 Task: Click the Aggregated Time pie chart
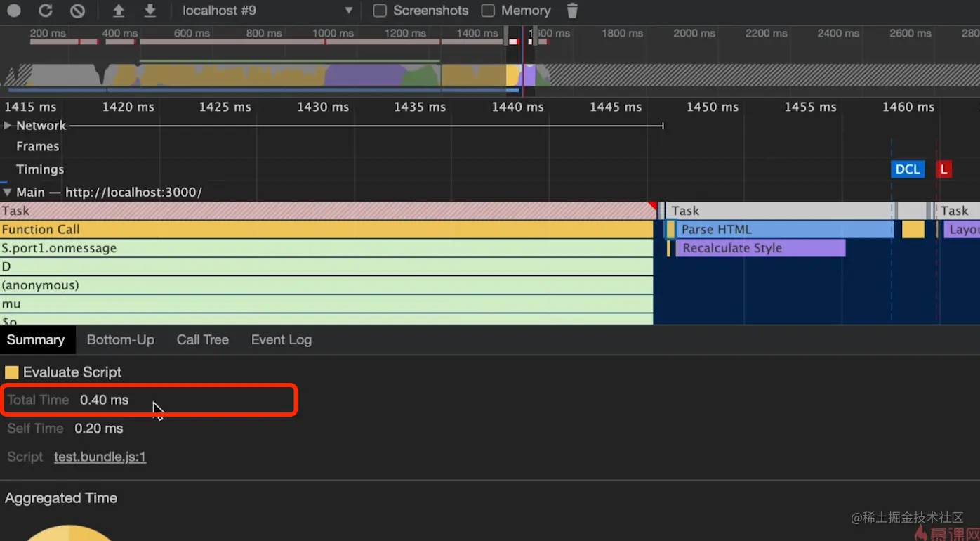click(x=69, y=533)
